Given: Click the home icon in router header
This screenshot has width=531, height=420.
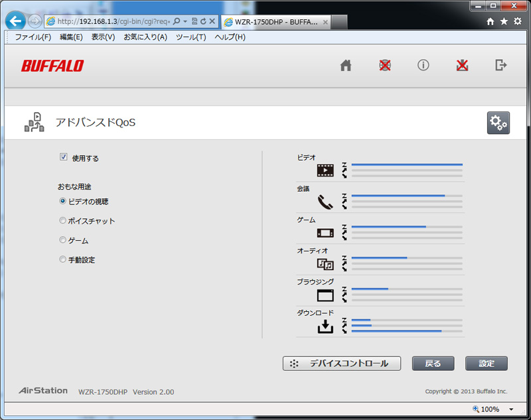Looking at the screenshot, I should [345, 65].
